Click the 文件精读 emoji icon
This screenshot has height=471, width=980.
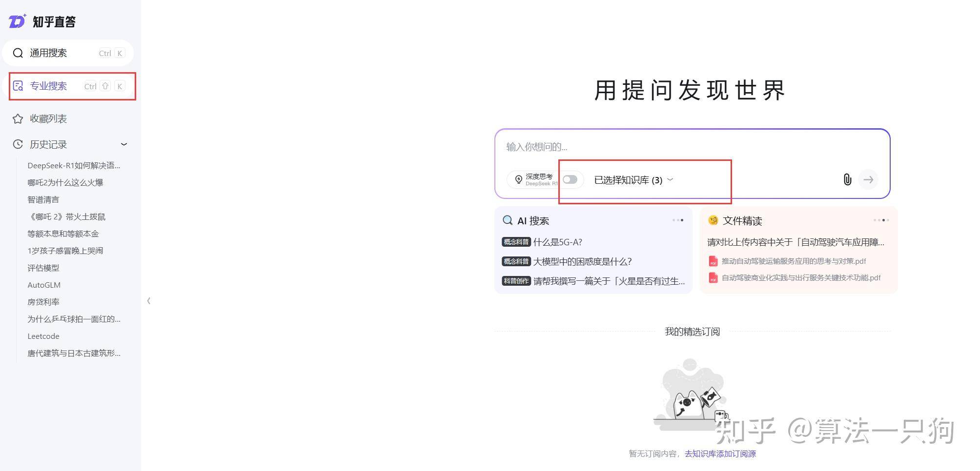[713, 220]
